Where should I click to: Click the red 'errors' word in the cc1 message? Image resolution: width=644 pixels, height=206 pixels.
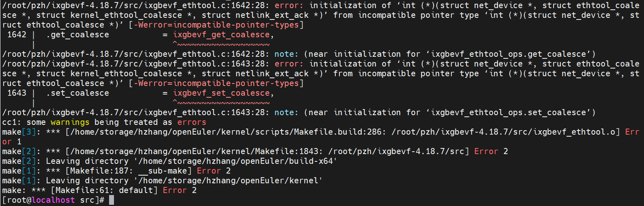tap(192, 122)
